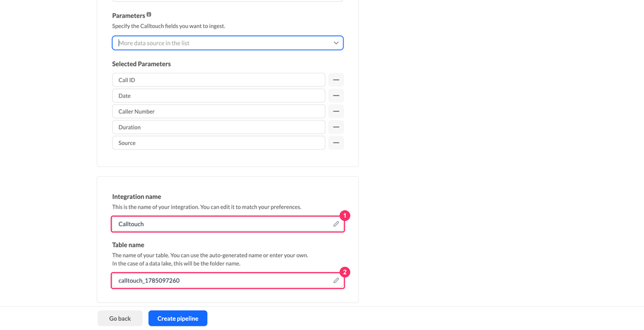Select the Source parameter field
This screenshot has height=330, width=644.
click(218, 143)
